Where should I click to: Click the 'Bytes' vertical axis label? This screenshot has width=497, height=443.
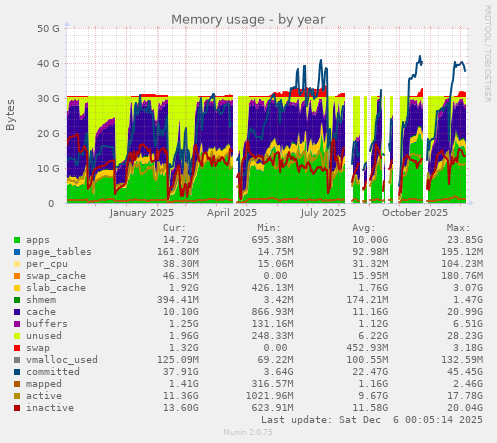10,115
